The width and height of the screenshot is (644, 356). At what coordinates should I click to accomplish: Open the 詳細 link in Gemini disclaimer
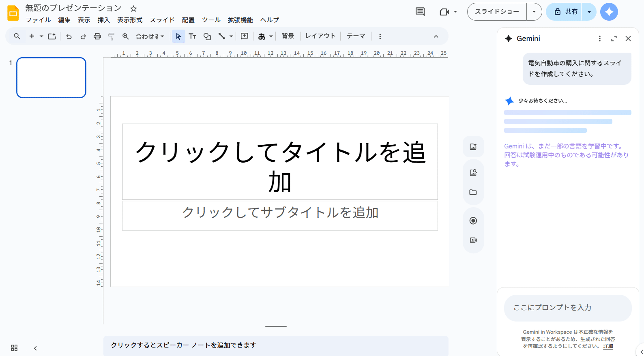pos(608,346)
